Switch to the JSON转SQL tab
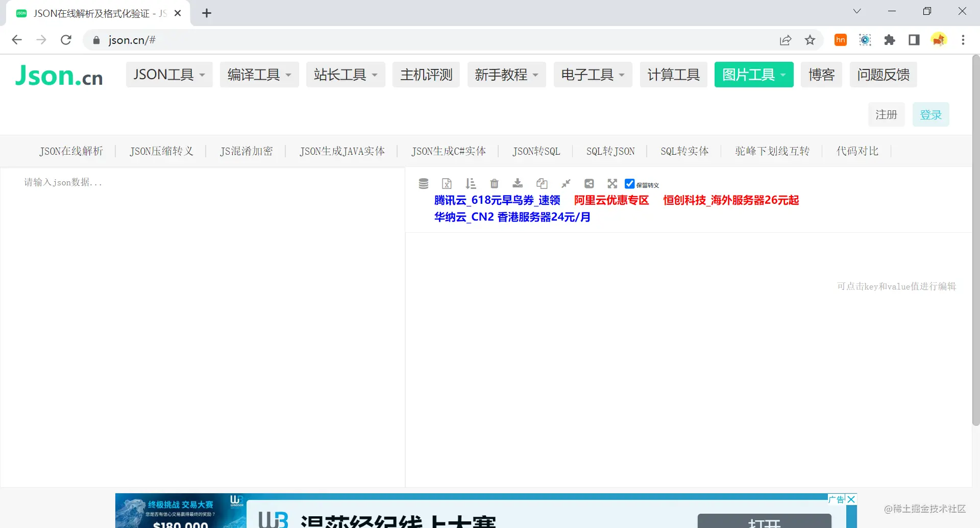Screen dimensions: 980x528 [x=536, y=151]
